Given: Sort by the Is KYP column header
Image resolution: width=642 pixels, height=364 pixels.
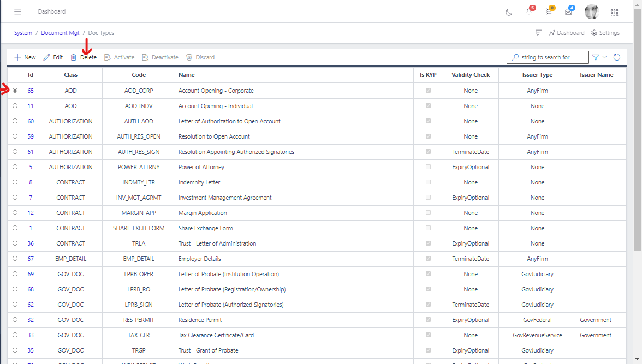Looking at the screenshot, I should [428, 75].
